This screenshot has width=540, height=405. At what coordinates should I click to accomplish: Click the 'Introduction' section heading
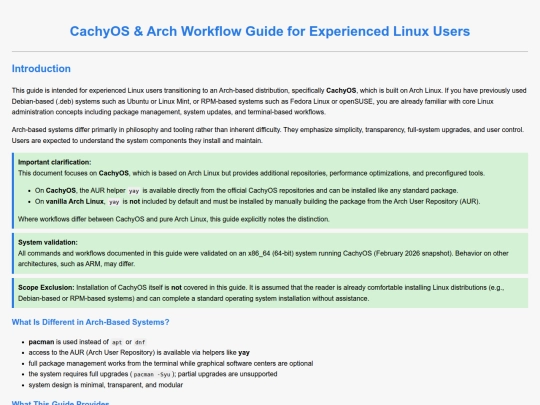pyautogui.click(x=41, y=69)
